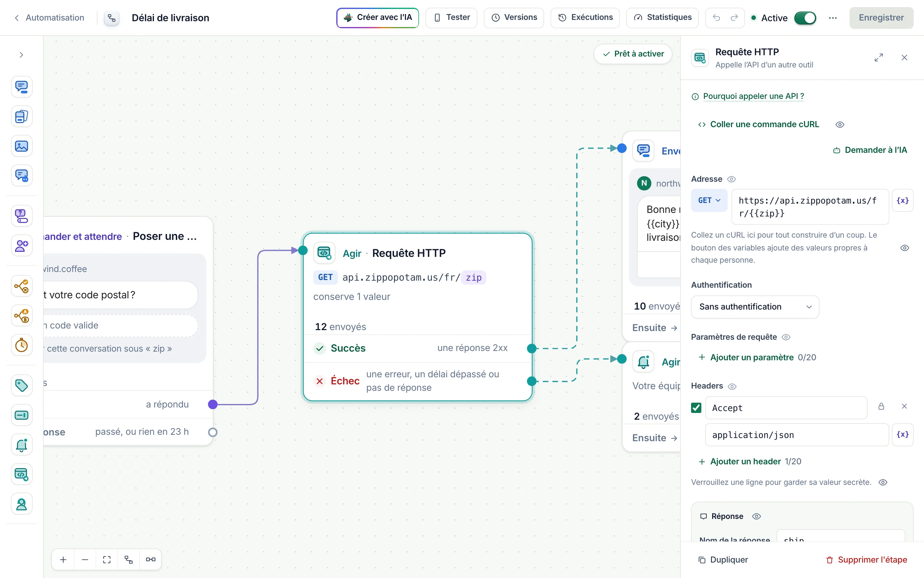The width and height of the screenshot is (924, 578).
Task: Remove the Accept header row with X
Action: tap(904, 406)
